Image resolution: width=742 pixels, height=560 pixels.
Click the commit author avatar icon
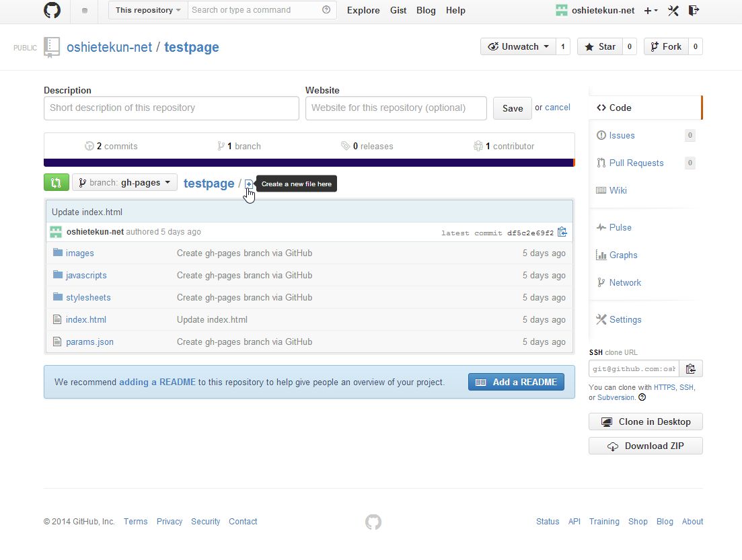(56, 232)
